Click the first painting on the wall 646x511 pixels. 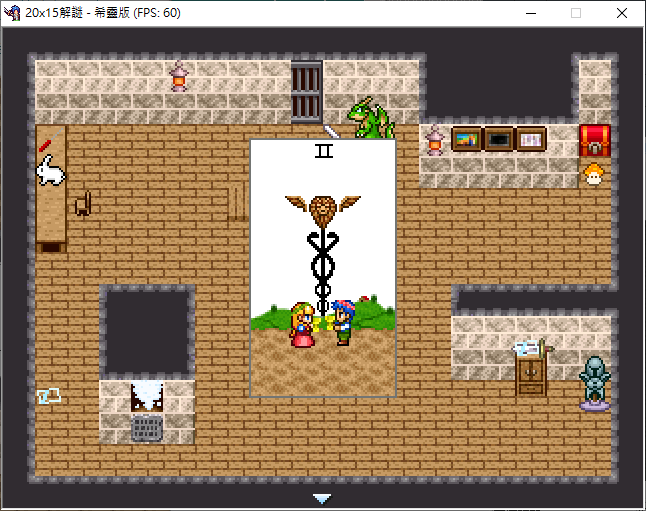[467, 139]
